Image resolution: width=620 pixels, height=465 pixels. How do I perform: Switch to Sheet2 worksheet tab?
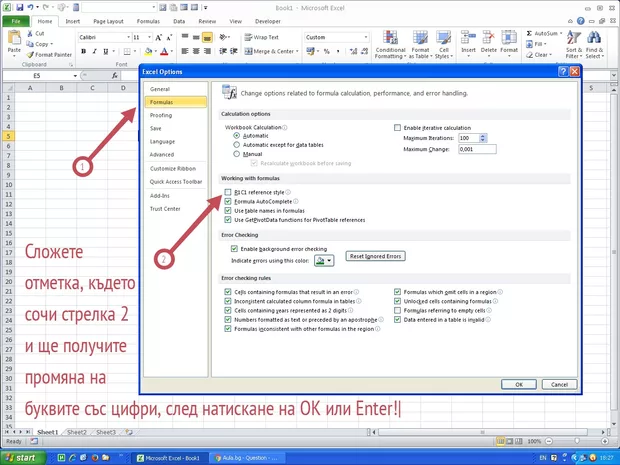click(x=77, y=432)
